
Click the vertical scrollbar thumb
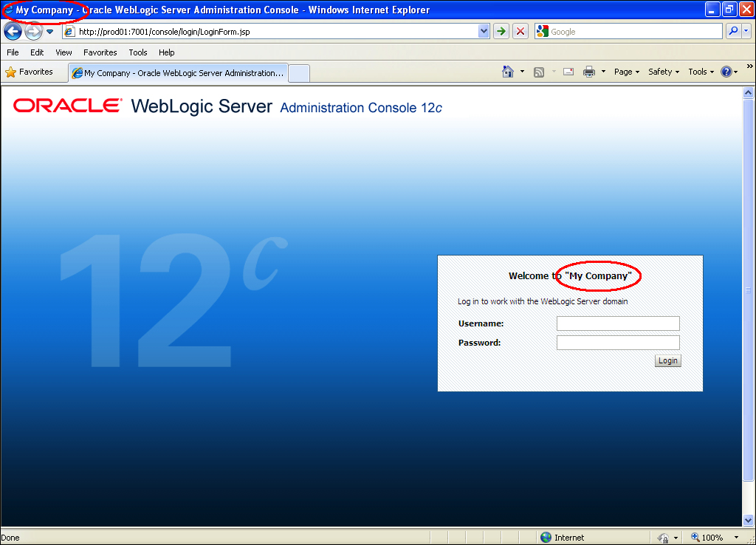(x=749, y=290)
